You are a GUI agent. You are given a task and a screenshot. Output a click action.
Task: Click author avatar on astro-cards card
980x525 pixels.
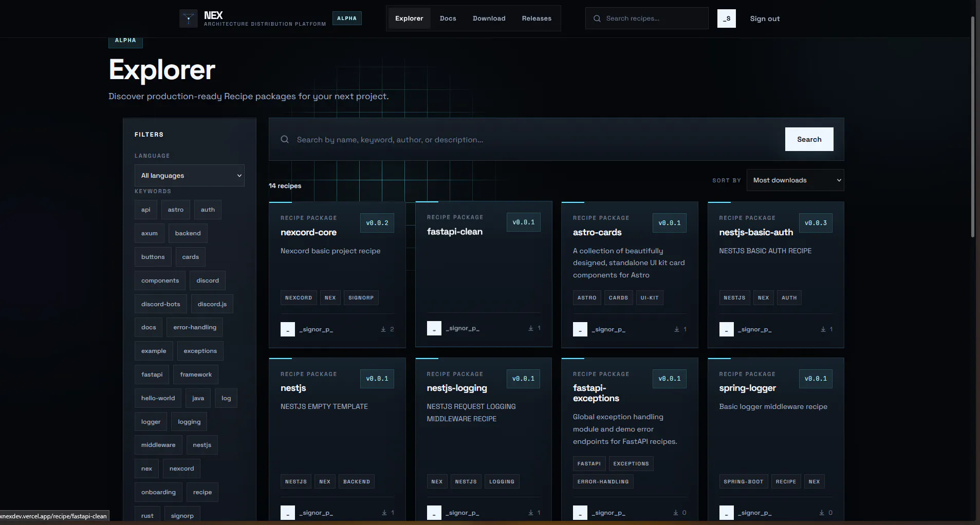[580, 329]
